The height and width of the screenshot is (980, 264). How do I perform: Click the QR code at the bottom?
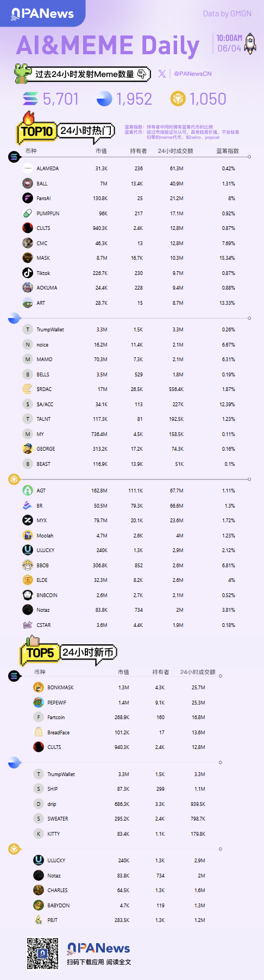click(43, 953)
